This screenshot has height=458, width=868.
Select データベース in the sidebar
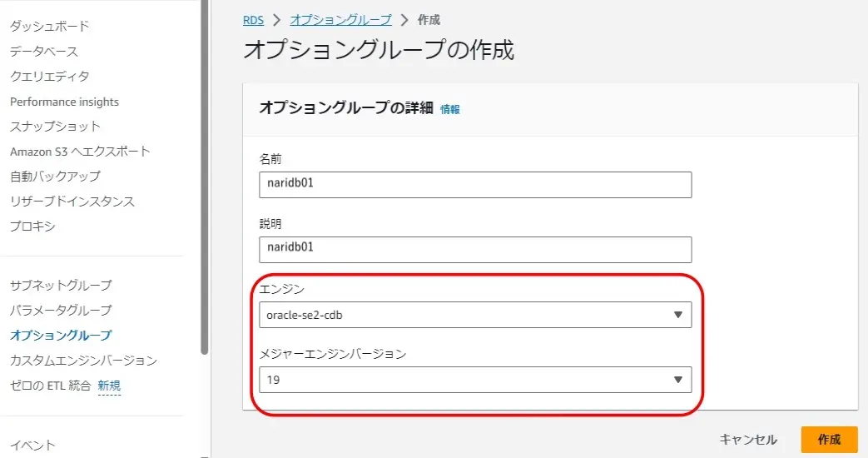pos(44,52)
